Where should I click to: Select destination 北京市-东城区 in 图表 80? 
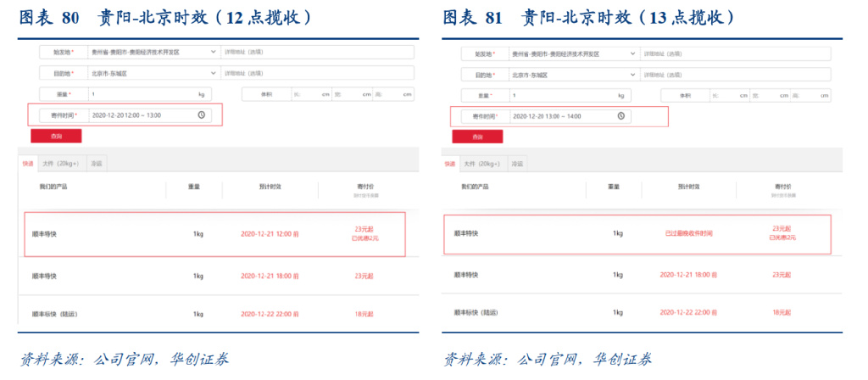click(109, 73)
